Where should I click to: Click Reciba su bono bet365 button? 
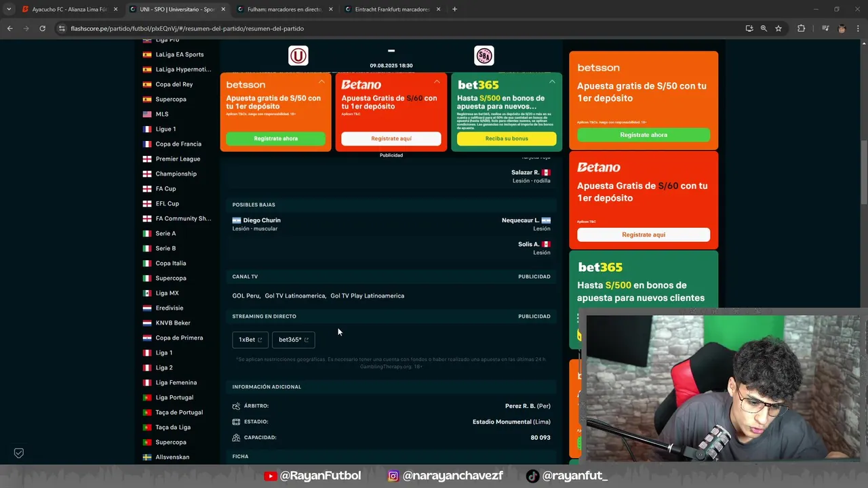(x=507, y=138)
